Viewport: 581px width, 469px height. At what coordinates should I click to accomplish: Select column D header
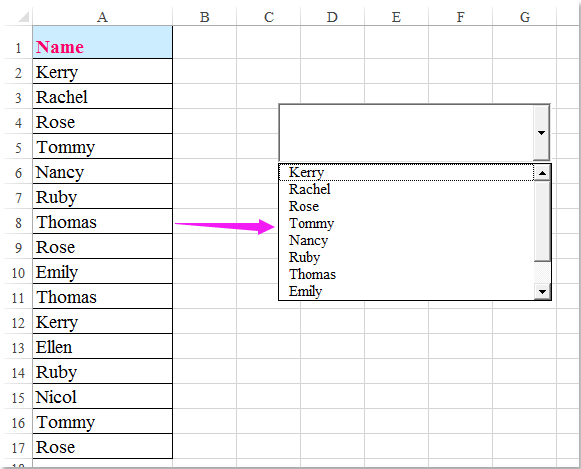(x=332, y=17)
